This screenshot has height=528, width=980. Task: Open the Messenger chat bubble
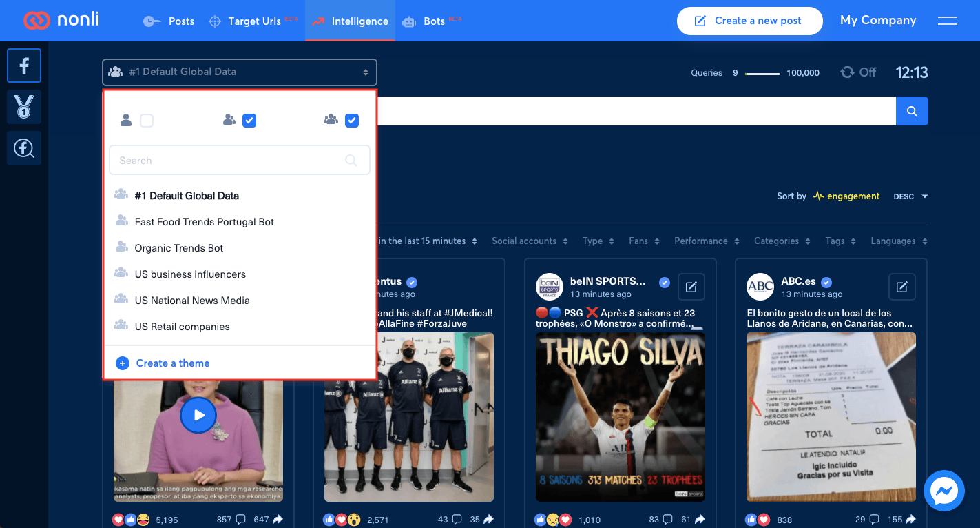[x=943, y=491]
